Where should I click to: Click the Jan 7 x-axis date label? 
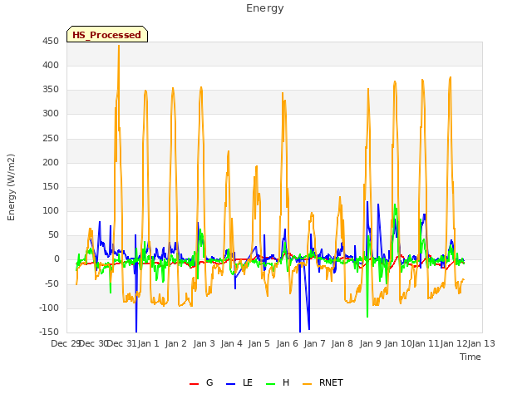pyautogui.click(x=315, y=343)
